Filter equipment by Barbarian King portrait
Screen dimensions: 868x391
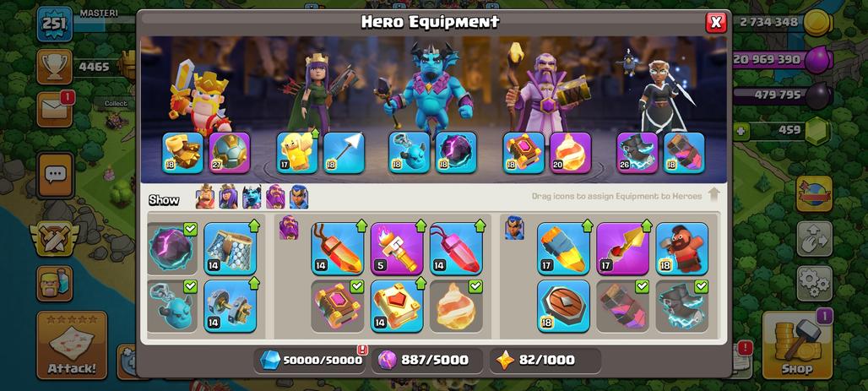pyautogui.click(x=205, y=197)
